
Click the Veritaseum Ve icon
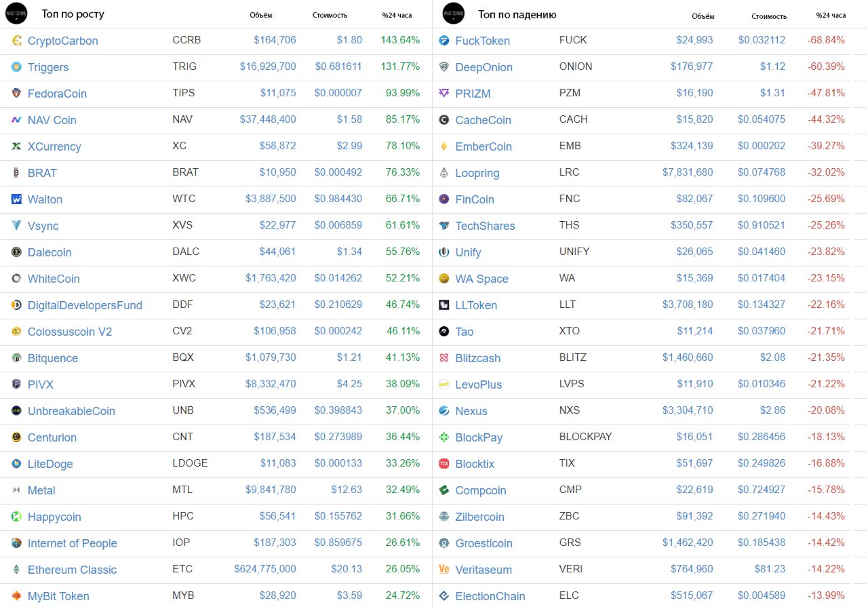[x=444, y=570]
